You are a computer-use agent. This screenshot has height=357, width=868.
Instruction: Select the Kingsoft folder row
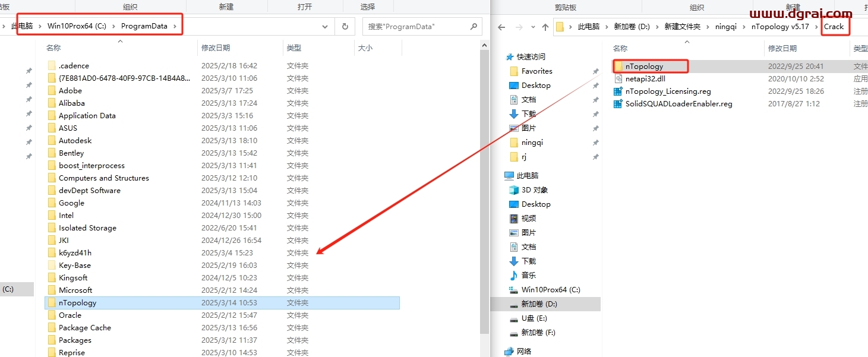[223, 278]
